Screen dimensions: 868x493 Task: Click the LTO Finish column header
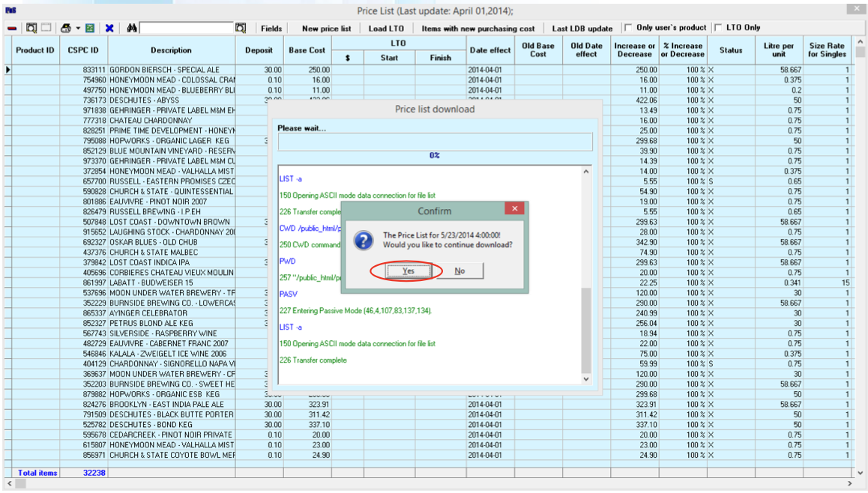tap(441, 58)
